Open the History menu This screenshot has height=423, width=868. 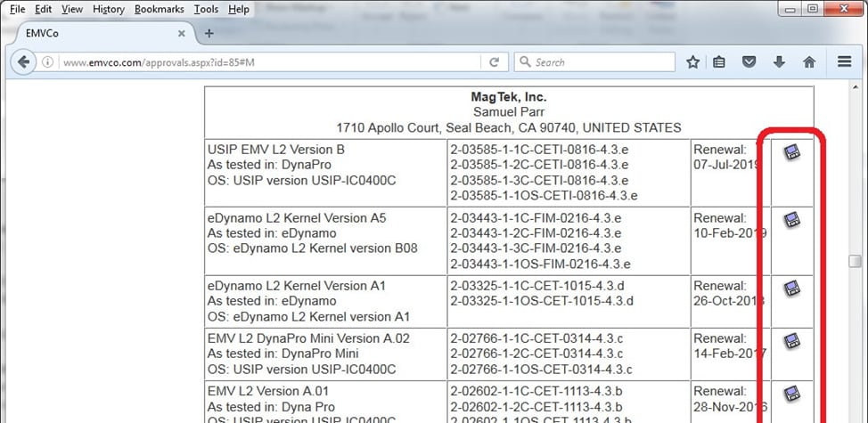click(x=109, y=10)
